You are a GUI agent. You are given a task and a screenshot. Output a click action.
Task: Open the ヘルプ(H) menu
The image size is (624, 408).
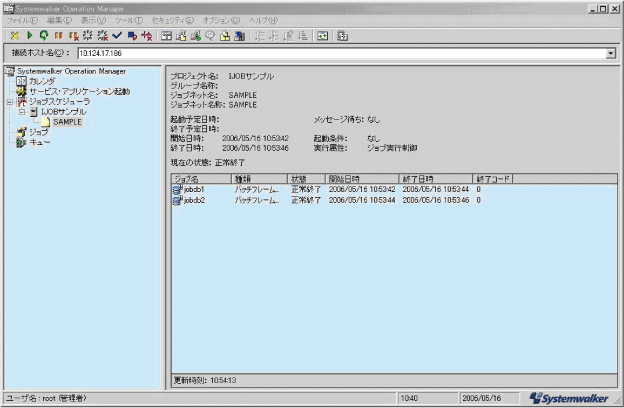coord(263,20)
